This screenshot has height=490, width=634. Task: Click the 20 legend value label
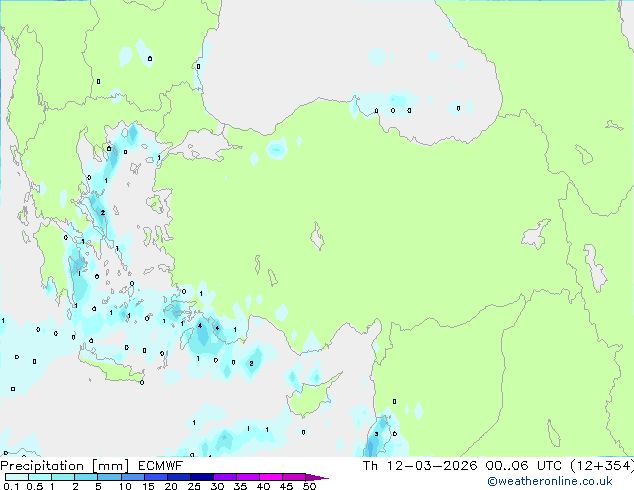click(x=170, y=487)
